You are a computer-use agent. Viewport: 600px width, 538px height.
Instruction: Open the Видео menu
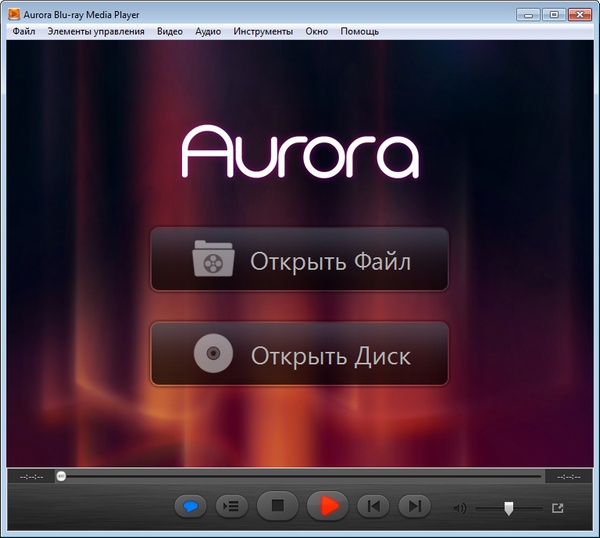pos(170,31)
